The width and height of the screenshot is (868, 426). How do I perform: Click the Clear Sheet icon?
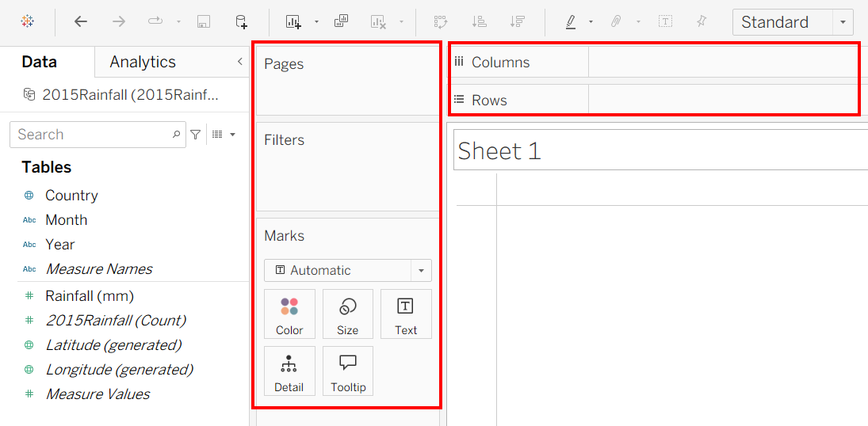tap(378, 22)
